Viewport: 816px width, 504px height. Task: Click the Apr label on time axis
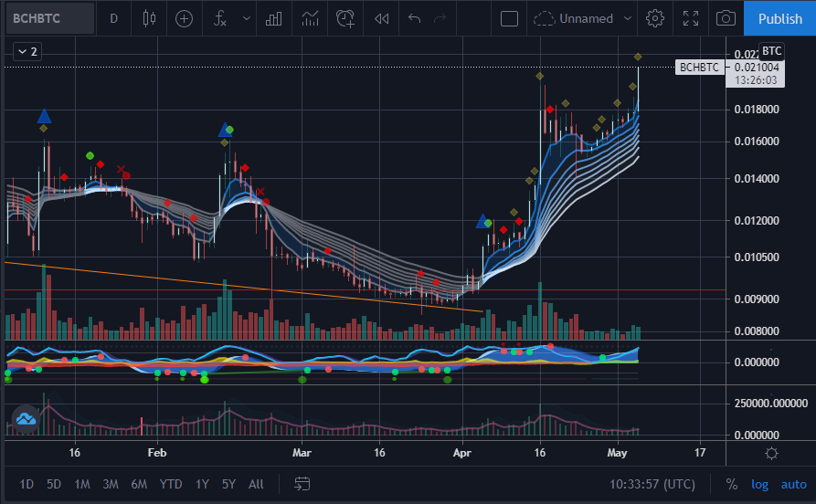[x=461, y=453]
